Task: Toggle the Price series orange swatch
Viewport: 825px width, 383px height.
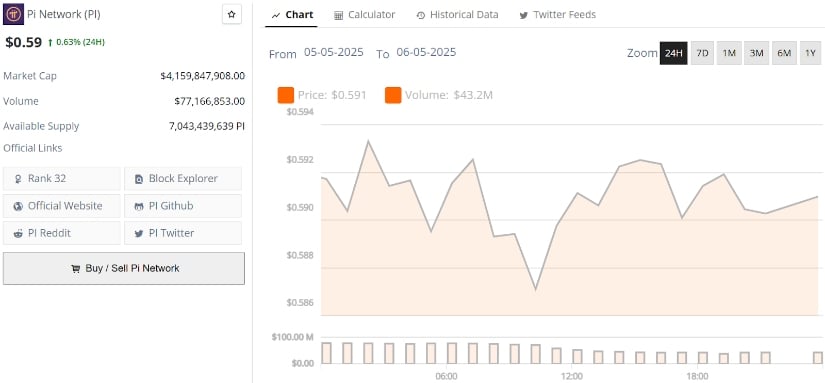Action: point(286,95)
